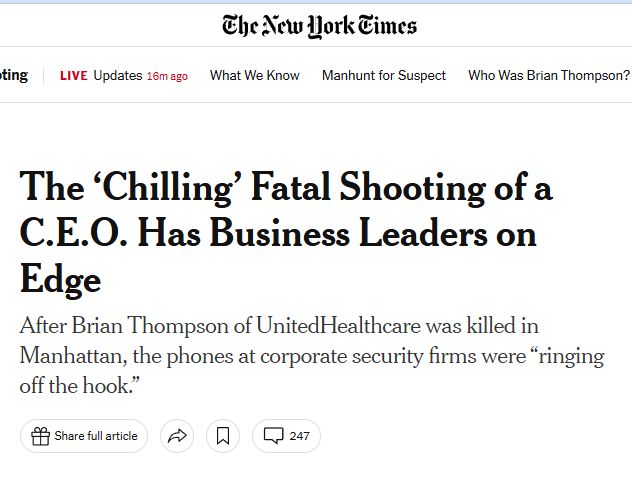Select Who Was Brian Thompson? tab
The image size is (632, 491).
(x=549, y=76)
